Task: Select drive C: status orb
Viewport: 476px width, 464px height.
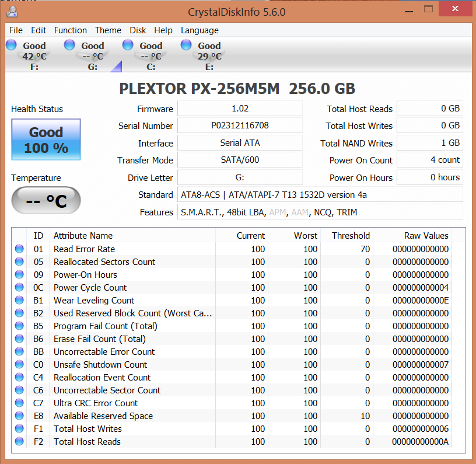Action: pyautogui.click(x=128, y=45)
